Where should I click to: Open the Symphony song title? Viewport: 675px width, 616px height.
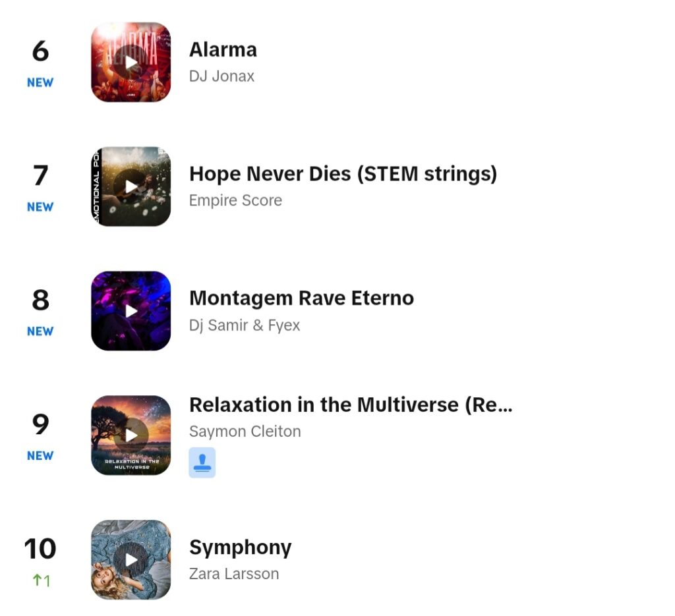[240, 547]
